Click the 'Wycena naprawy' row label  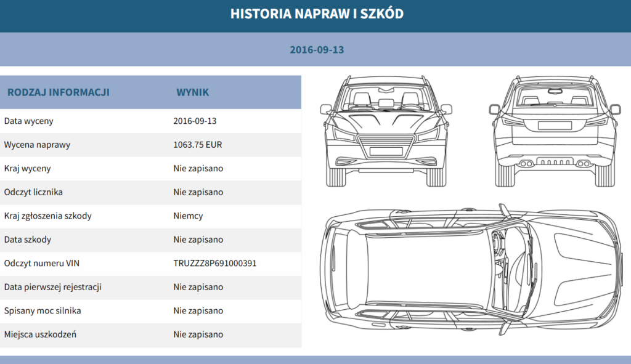click(37, 145)
